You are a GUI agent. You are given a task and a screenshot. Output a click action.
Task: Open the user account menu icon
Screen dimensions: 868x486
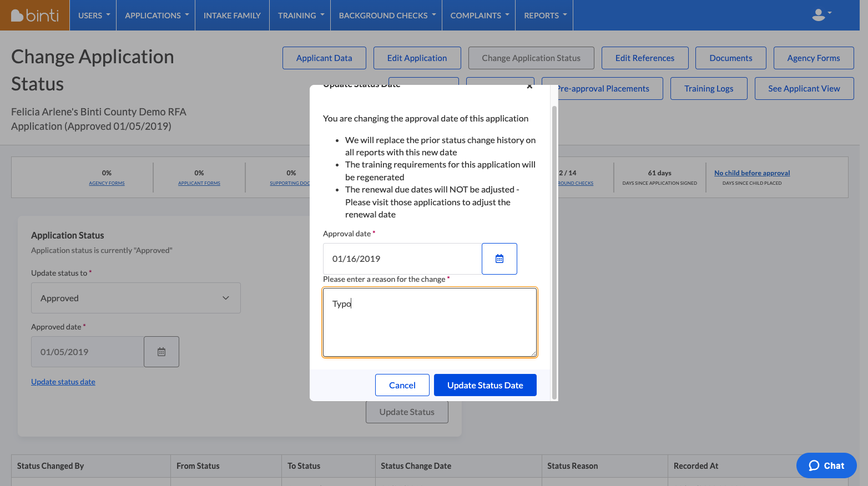pyautogui.click(x=821, y=15)
